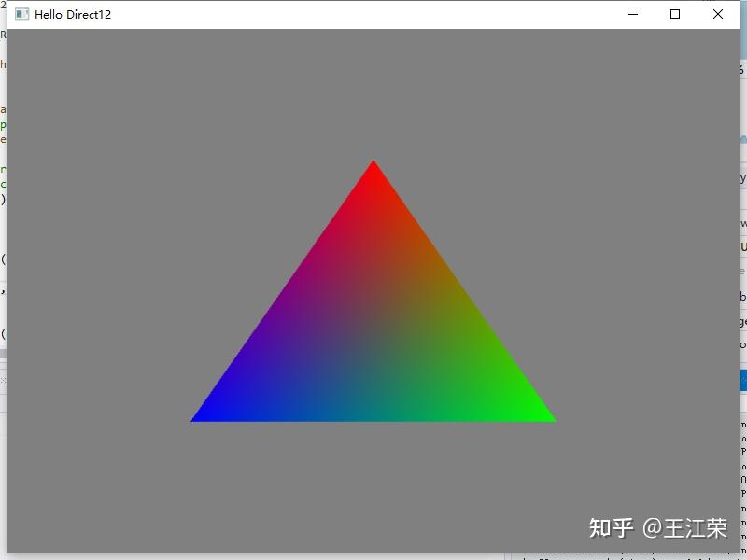Viewport: 747px width, 560px height.
Task: Click the red top vertex of the triangle
Action: tap(373, 168)
